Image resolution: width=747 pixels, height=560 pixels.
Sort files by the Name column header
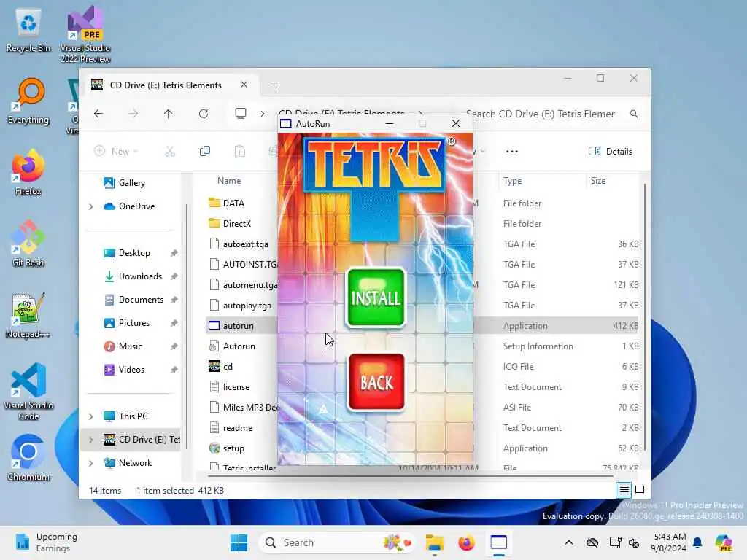[x=229, y=181]
